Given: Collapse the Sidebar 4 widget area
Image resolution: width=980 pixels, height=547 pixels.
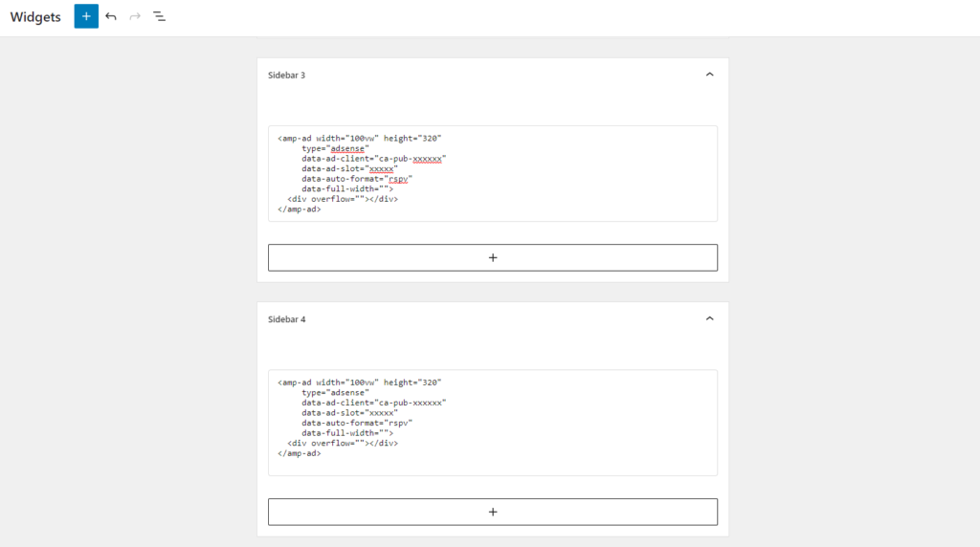Looking at the screenshot, I should coord(709,318).
